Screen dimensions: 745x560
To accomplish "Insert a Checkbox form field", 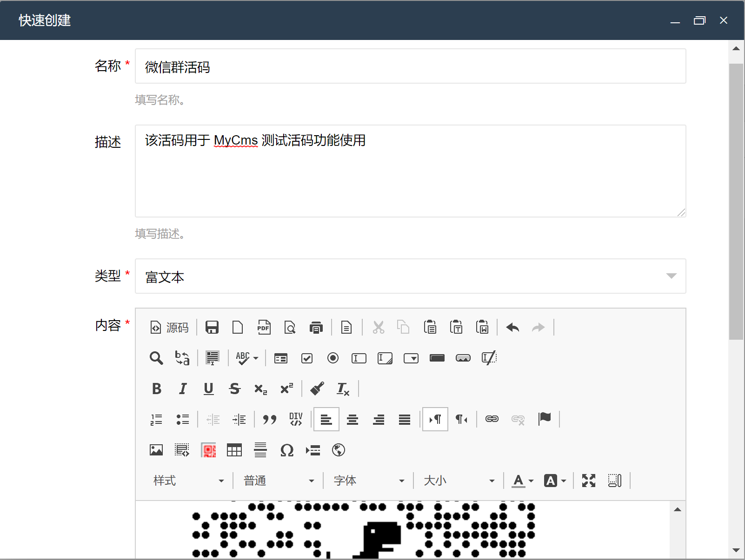I will (307, 358).
